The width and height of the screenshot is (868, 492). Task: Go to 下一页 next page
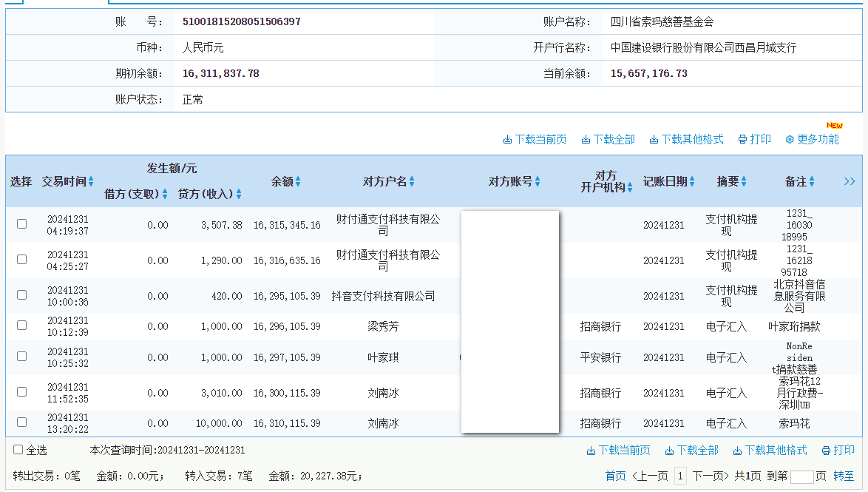(x=711, y=476)
